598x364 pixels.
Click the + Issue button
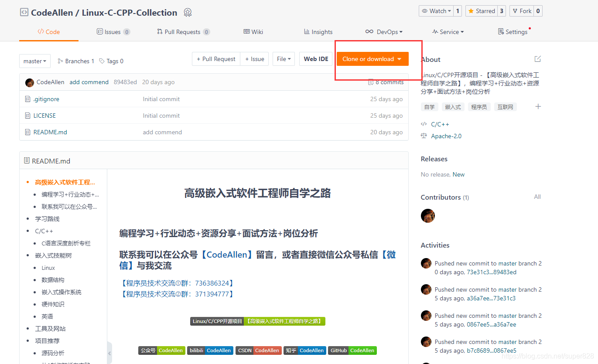point(255,59)
